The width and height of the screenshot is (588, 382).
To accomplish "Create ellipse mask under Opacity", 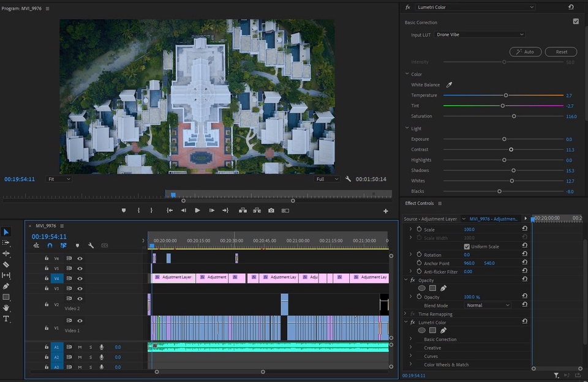I will tap(422, 288).
